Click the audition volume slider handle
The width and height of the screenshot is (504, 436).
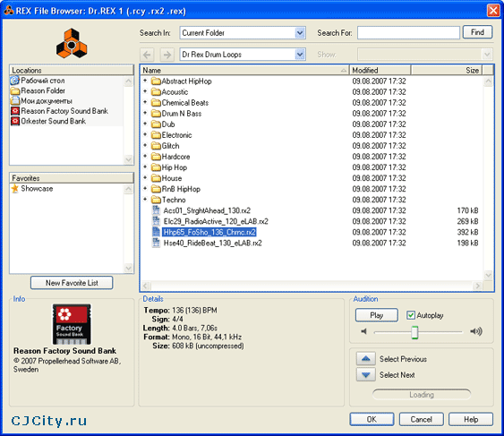tap(414, 332)
